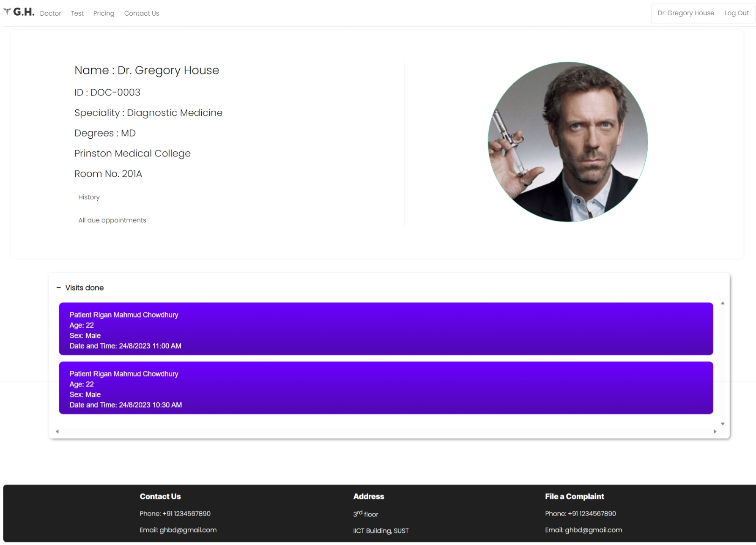This screenshot has width=756, height=545.
Task: Select the G.H. home logo
Action: pos(23,12)
